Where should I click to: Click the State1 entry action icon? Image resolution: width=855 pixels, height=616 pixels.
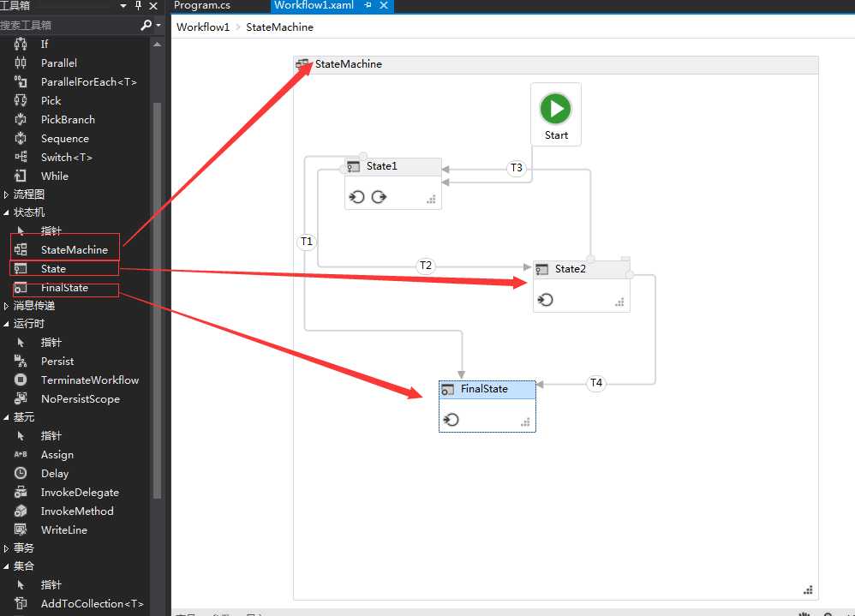point(356,197)
